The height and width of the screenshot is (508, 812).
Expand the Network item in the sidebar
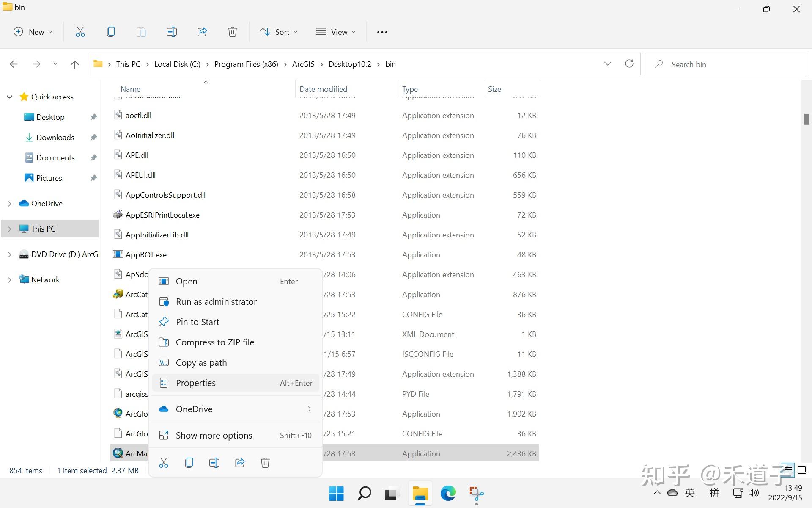9,279
